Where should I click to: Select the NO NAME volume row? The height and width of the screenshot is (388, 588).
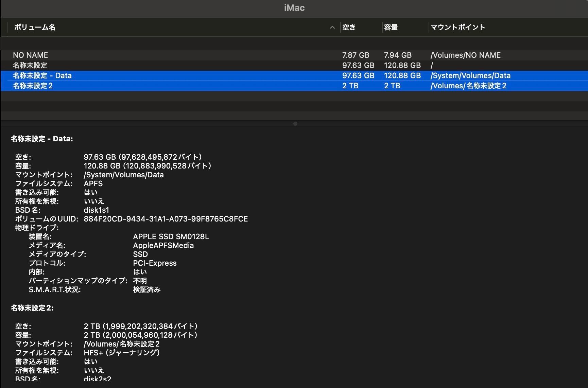pos(31,55)
